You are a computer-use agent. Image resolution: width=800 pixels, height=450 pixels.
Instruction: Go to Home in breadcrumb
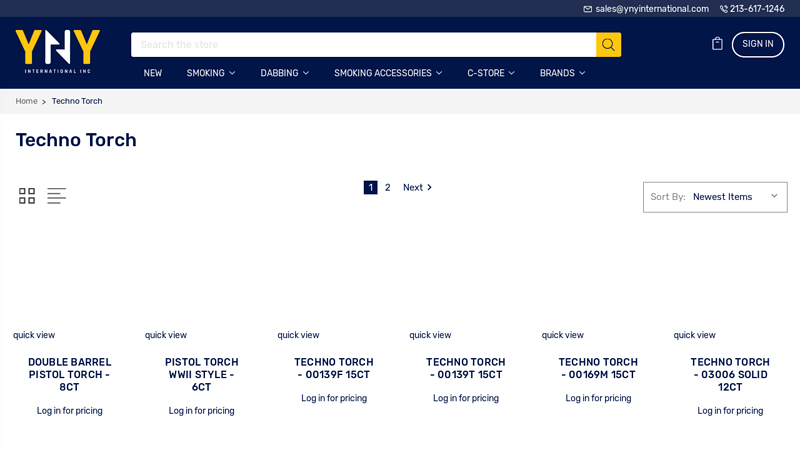pyautogui.click(x=26, y=101)
